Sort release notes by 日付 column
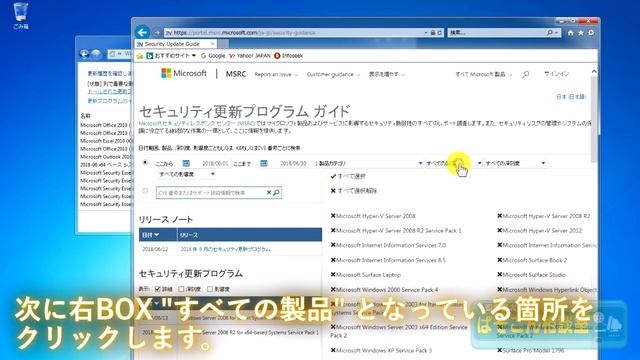The width and height of the screenshot is (640, 360). tap(158, 235)
